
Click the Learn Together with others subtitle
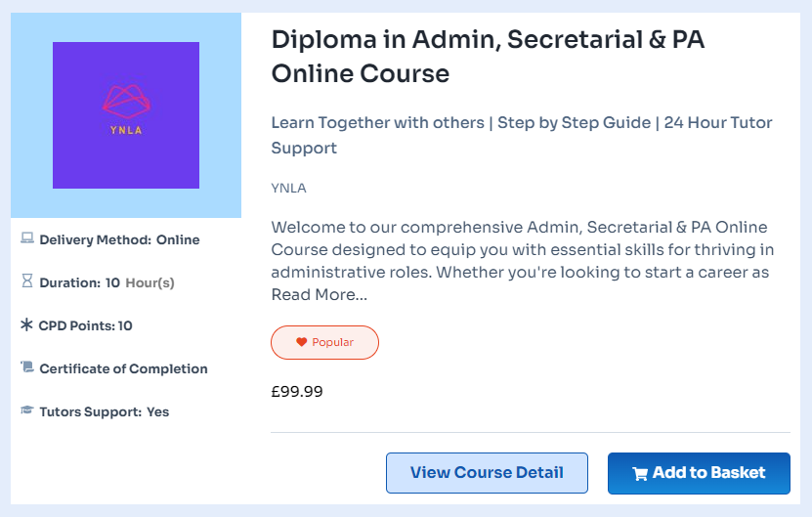tap(522, 135)
